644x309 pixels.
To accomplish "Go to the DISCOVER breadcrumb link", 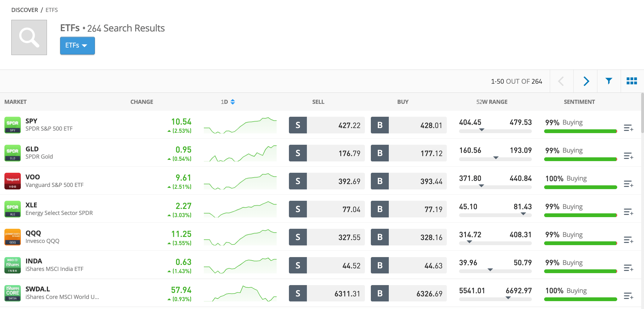I will [25, 10].
